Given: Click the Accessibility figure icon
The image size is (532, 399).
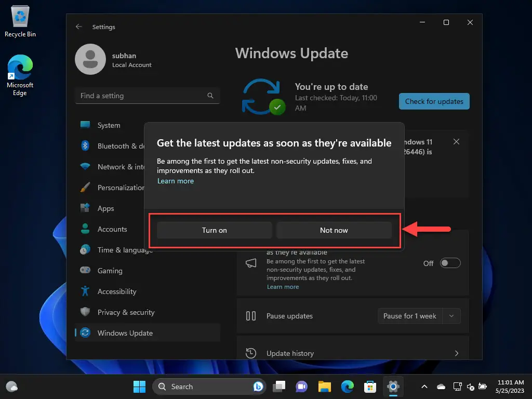Looking at the screenshot, I should pyautogui.click(x=85, y=291).
